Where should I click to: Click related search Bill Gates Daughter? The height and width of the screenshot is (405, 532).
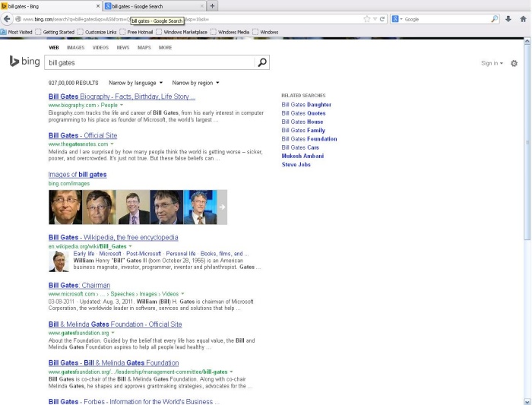pyautogui.click(x=306, y=104)
